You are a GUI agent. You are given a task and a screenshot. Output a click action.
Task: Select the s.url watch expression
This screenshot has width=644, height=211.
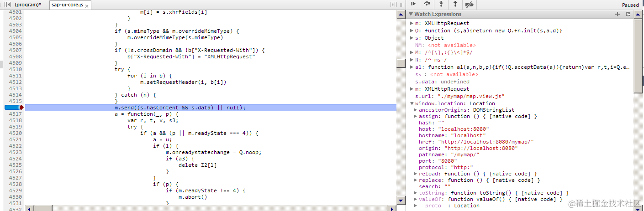pos(459,96)
